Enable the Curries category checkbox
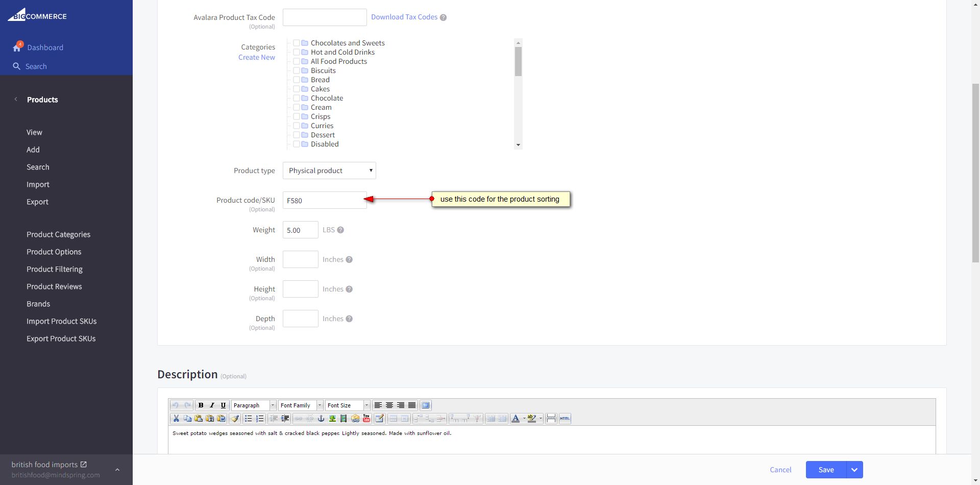 (296, 126)
